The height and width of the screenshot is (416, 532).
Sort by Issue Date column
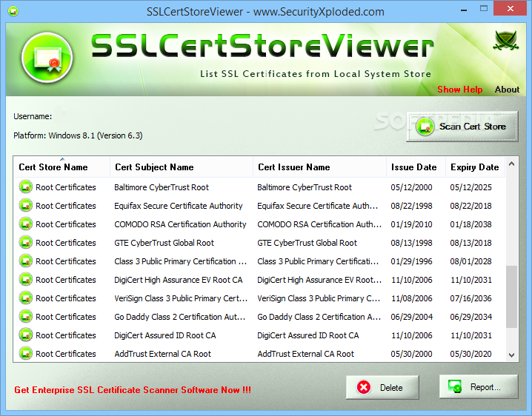[416, 167]
